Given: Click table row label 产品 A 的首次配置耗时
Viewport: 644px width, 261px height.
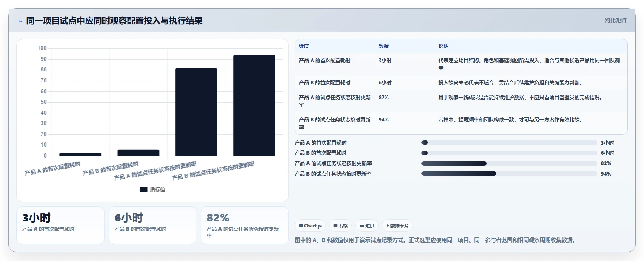Looking at the screenshot, I should pyautogui.click(x=325, y=61).
